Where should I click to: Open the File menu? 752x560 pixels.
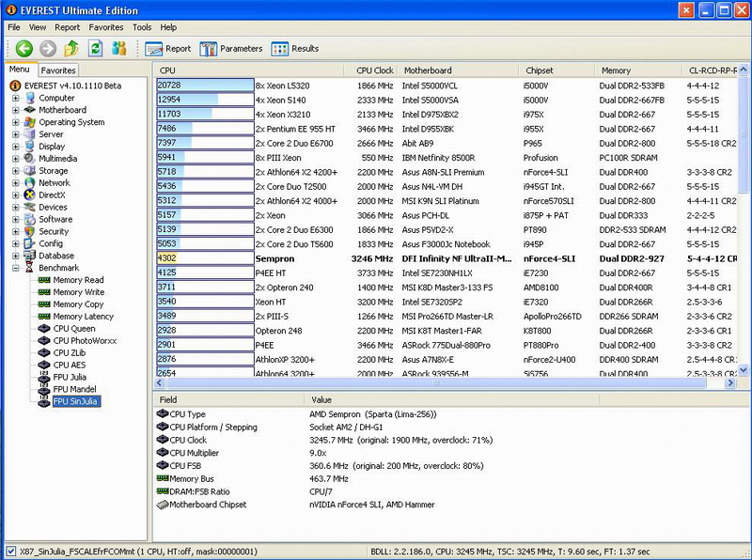pyautogui.click(x=14, y=27)
